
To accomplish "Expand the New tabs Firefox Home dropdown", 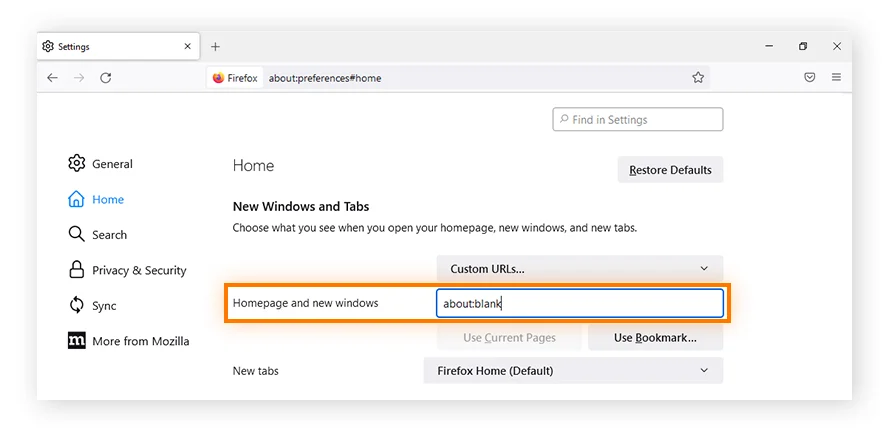I will [x=573, y=371].
